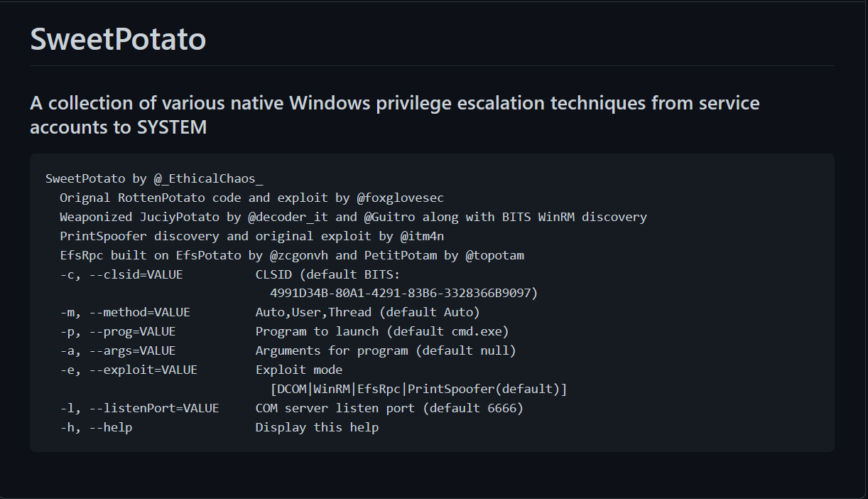Viewport: 868px width, 499px height.
Task: Click the '-c, --clsid=VALUE' option
Action: tap(121, 274)
